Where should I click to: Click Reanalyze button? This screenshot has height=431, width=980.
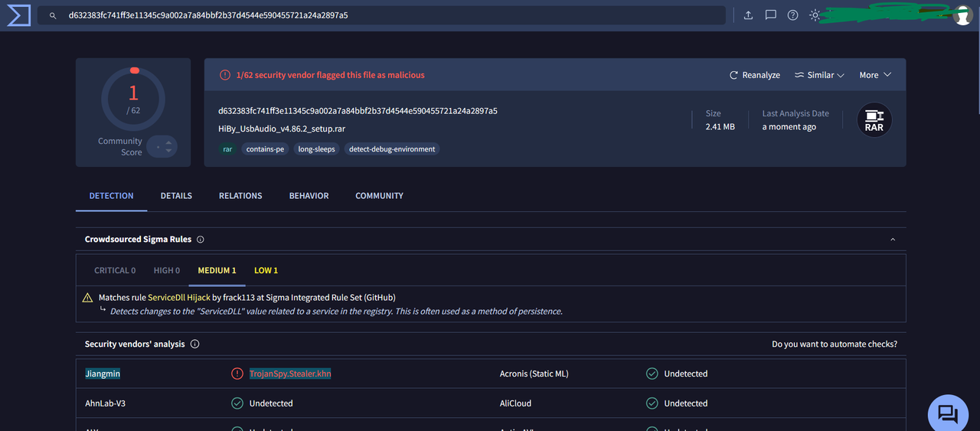755,75
